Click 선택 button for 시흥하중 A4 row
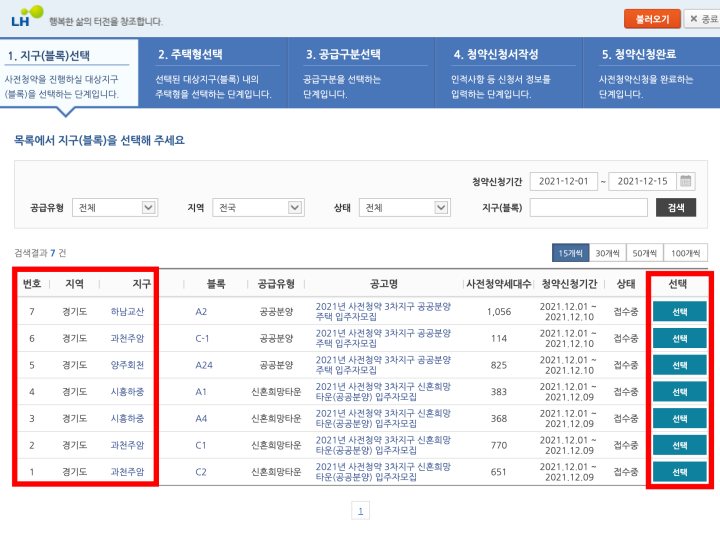Screen dimensions: 720x535 (x=680, y=418)
